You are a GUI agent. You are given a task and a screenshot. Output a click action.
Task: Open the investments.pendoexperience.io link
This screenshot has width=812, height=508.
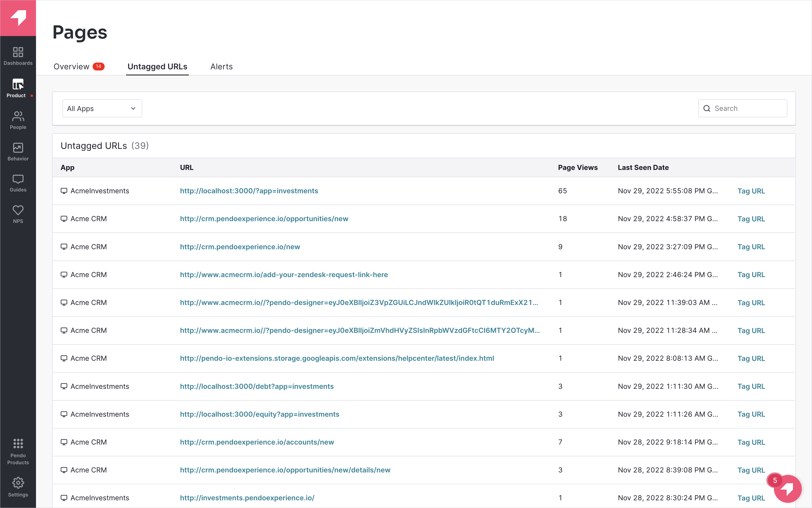click(247, 498)
